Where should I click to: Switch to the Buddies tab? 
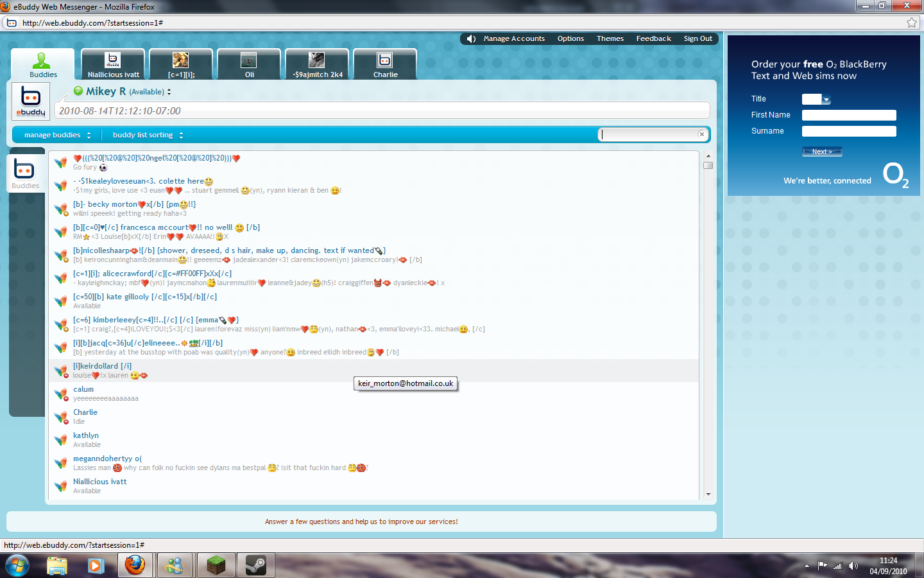[x=43, y=64]
